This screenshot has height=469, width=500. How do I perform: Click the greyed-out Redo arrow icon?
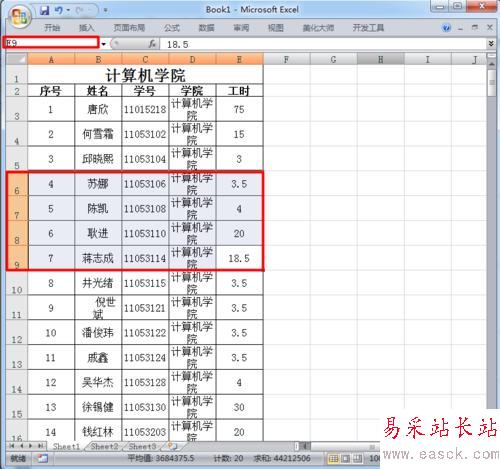[x=80, y=10]
